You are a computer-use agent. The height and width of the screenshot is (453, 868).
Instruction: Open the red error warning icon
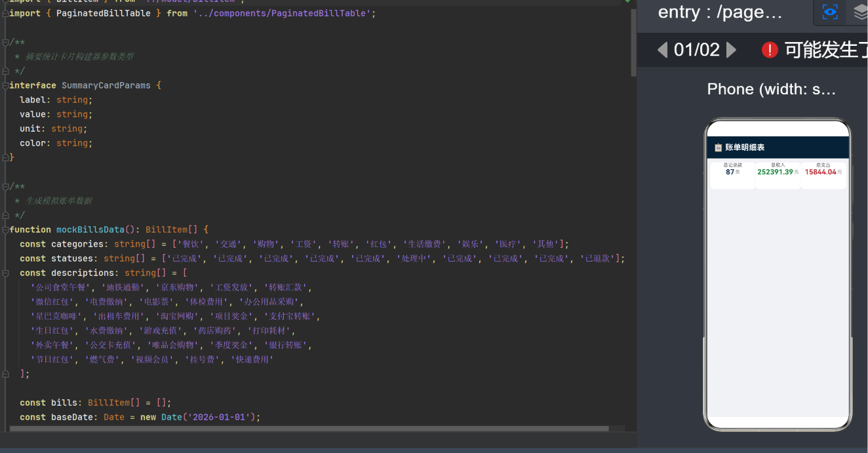click(x=770, y=49)
